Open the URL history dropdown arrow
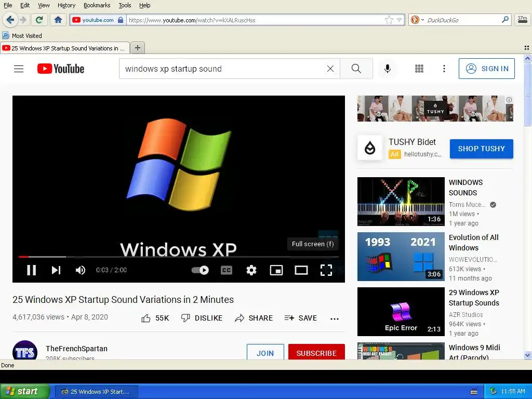Viewport: 532px width, 399px height. pos(400,20)
